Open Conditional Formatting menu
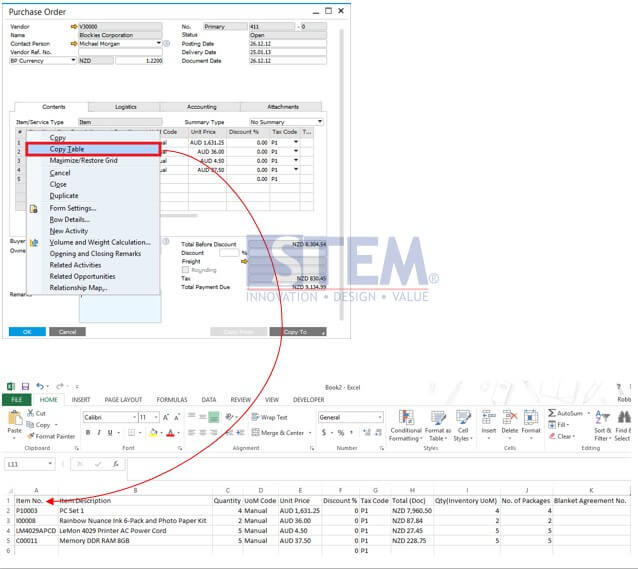 [x=406, y=426]
